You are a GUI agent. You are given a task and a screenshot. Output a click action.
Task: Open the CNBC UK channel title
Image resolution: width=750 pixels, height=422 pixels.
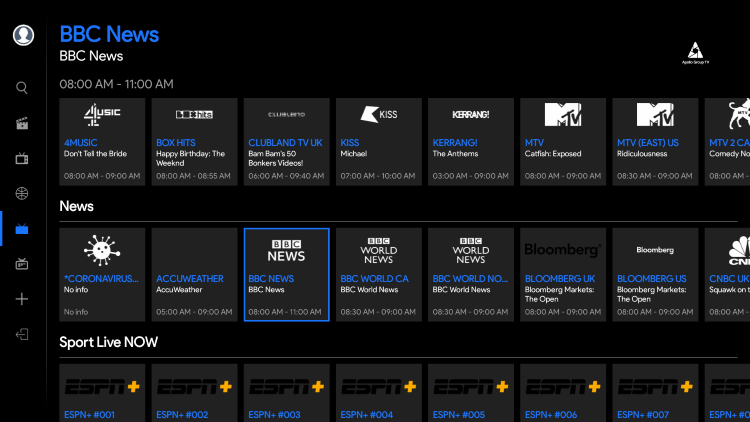point(729,278)
